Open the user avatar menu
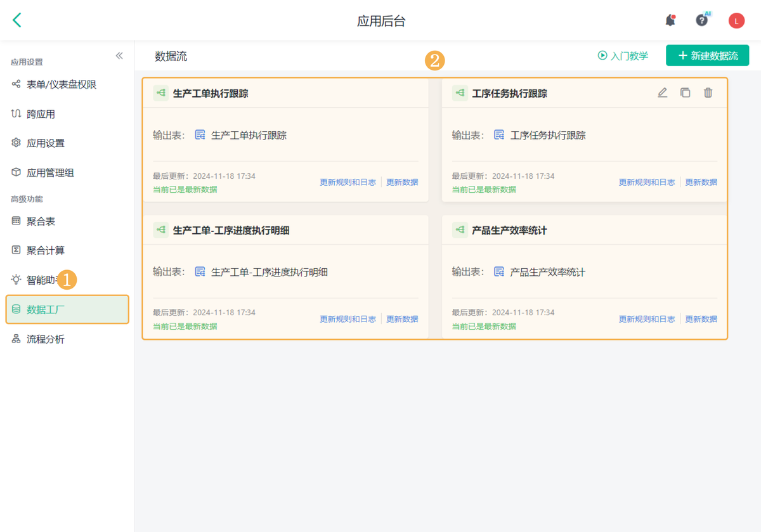761x532 pixels. coord(736,21)
